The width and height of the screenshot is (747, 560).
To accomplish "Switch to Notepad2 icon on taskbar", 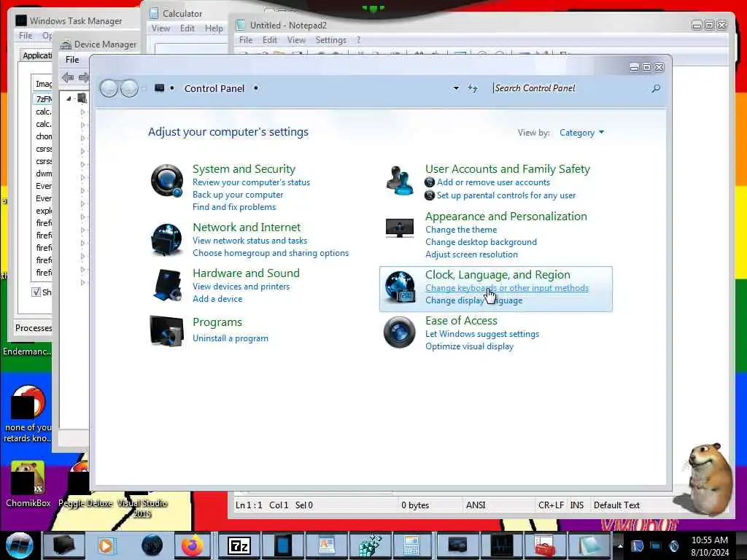I will coord(589,545).
